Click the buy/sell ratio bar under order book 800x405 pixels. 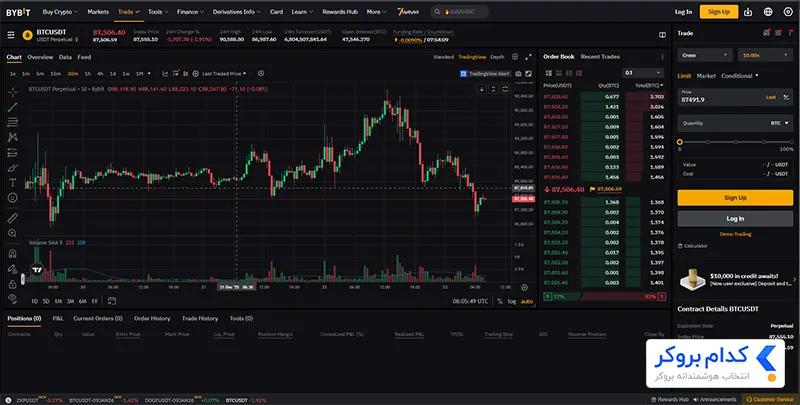605,296
